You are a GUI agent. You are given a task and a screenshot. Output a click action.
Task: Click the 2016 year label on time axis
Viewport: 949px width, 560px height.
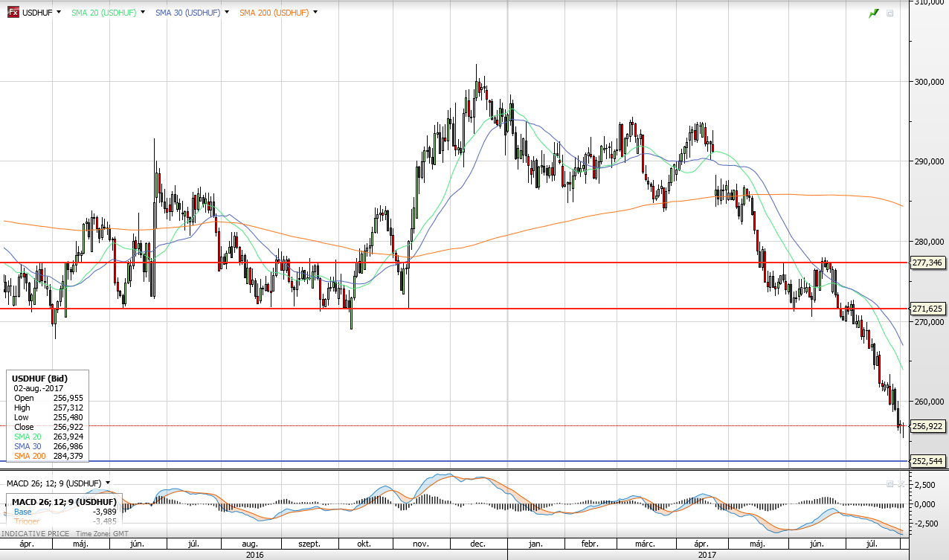point(254,554)
